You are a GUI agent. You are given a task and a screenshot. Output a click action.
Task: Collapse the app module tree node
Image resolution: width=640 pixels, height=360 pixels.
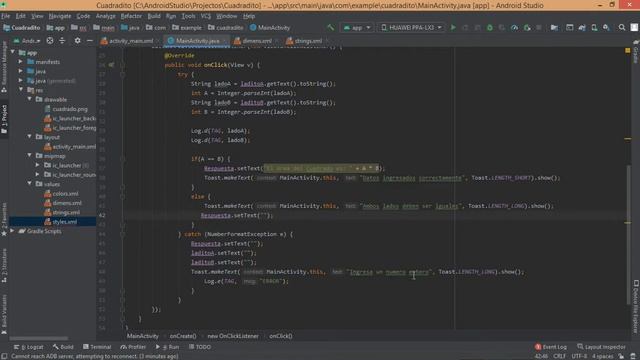(13, 53)
